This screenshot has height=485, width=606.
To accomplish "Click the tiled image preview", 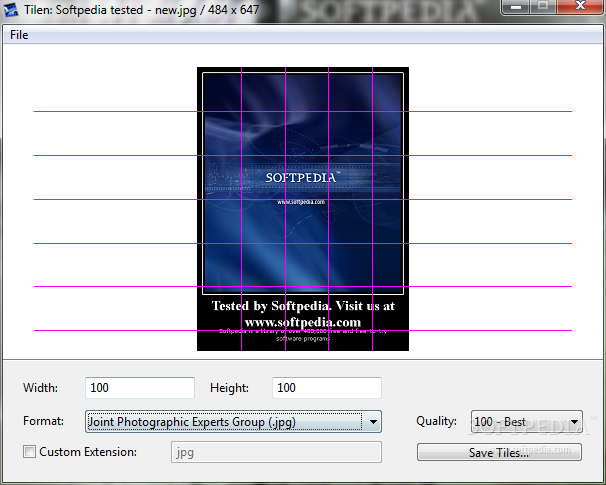I will coord(303,209).
